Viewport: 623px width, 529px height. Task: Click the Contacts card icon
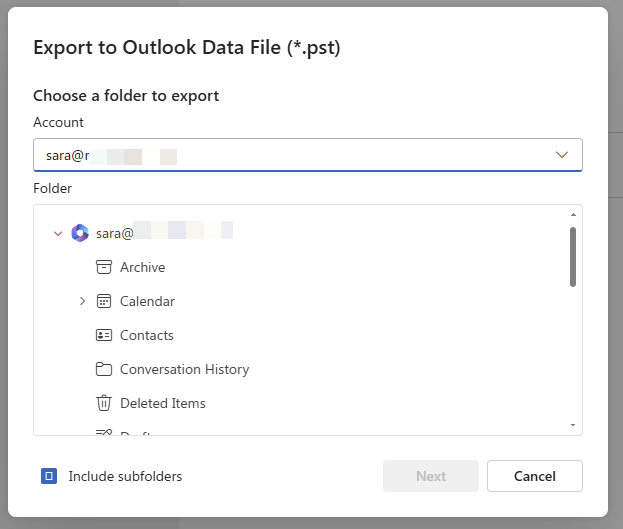tap(103, 335)
